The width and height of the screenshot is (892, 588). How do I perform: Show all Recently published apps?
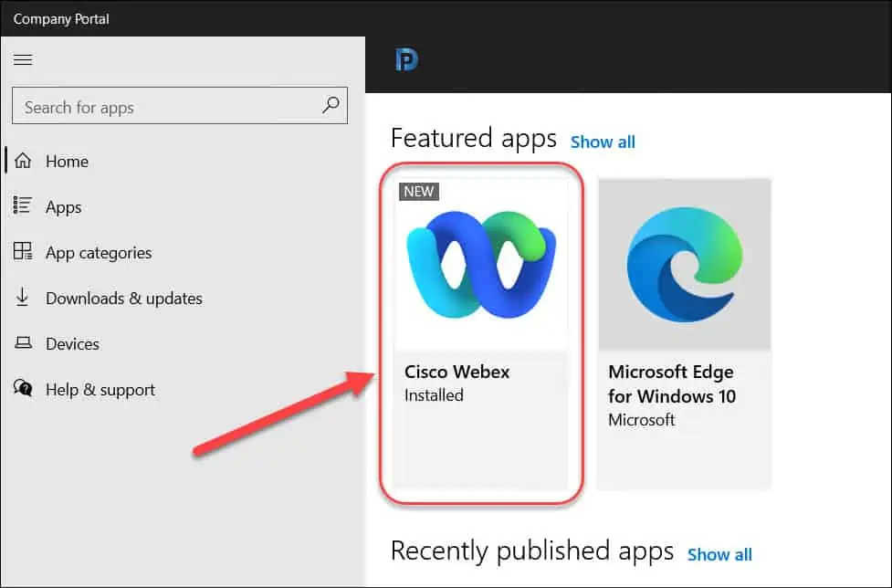(719, 554)
